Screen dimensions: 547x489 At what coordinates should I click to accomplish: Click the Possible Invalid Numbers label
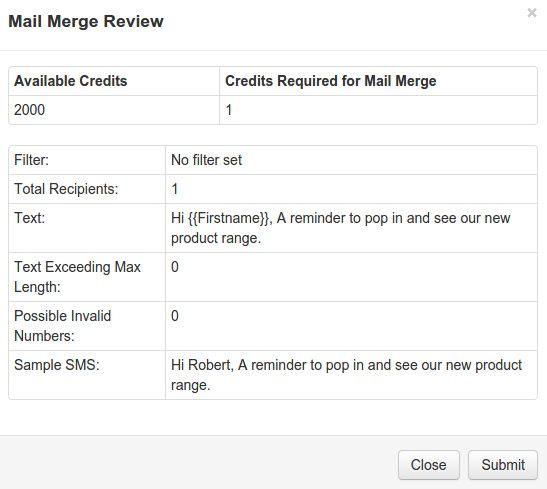[x=62, y=326]
